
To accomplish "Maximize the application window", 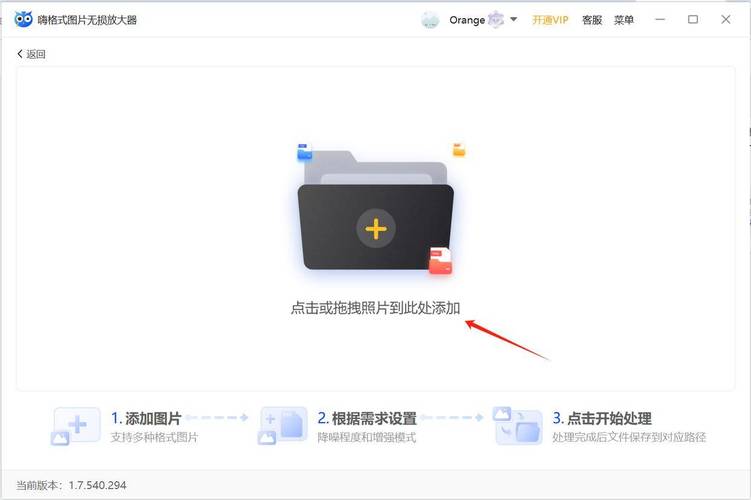I will [x=693, y=20].
